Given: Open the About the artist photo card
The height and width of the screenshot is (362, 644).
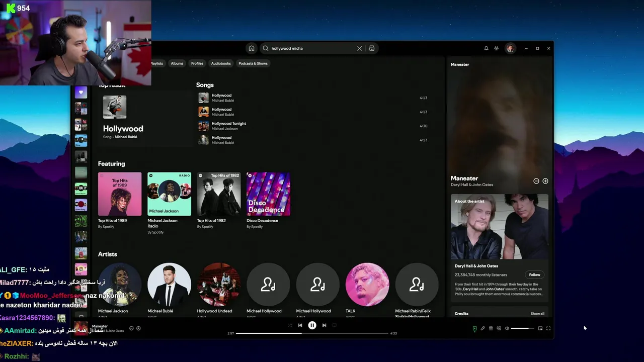Looking at the screenshot, I should pyautogui.click(x=500, y=227).
